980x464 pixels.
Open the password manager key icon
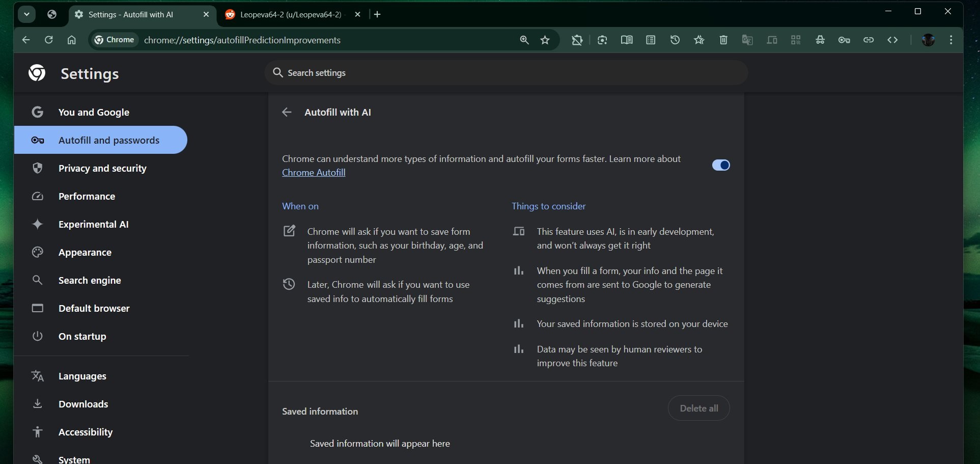point(844,40)
